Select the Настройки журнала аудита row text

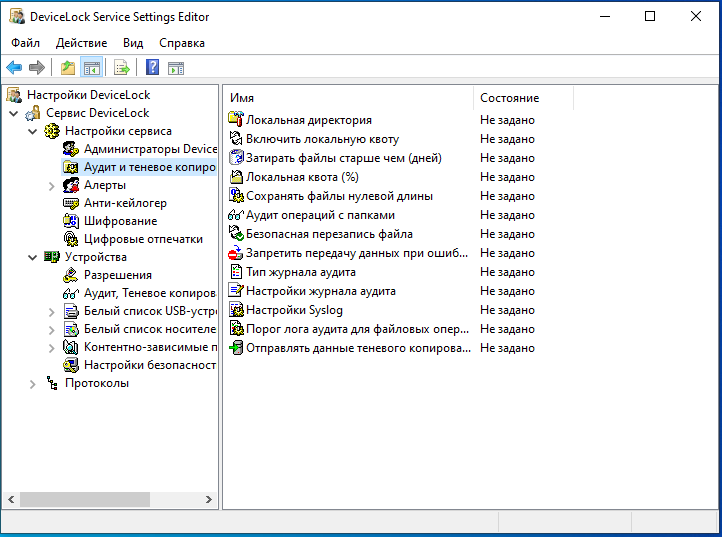click(321, 291)
